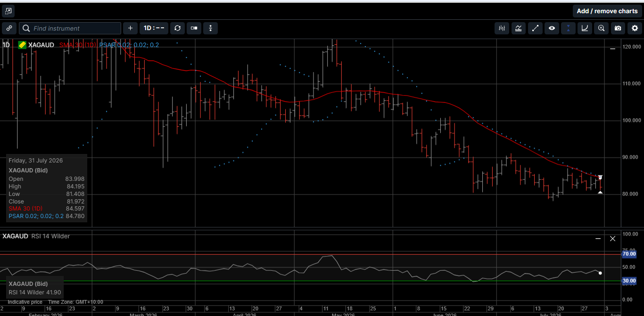644x316 pixels.
Task: Click the 100.000 price axis label
Action: (632, 120)
